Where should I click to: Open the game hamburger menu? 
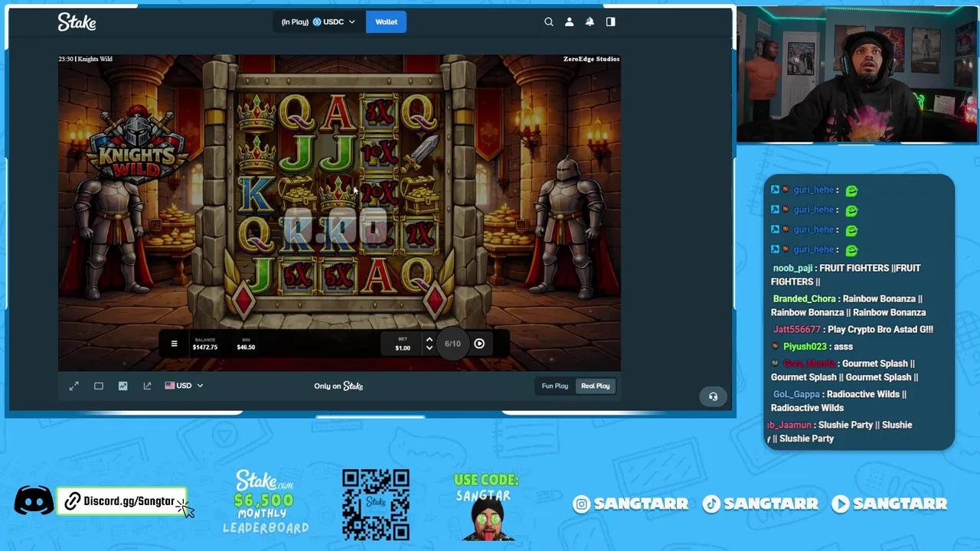pos(174,344)
